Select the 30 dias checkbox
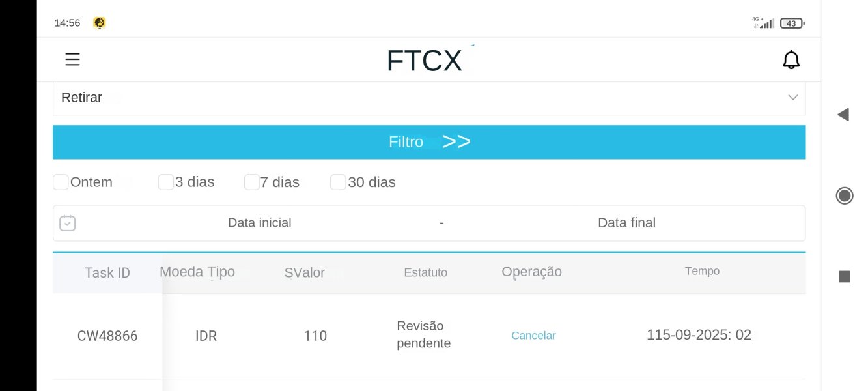Viewport: 868px width, 391px height. [x=337, y=182]
